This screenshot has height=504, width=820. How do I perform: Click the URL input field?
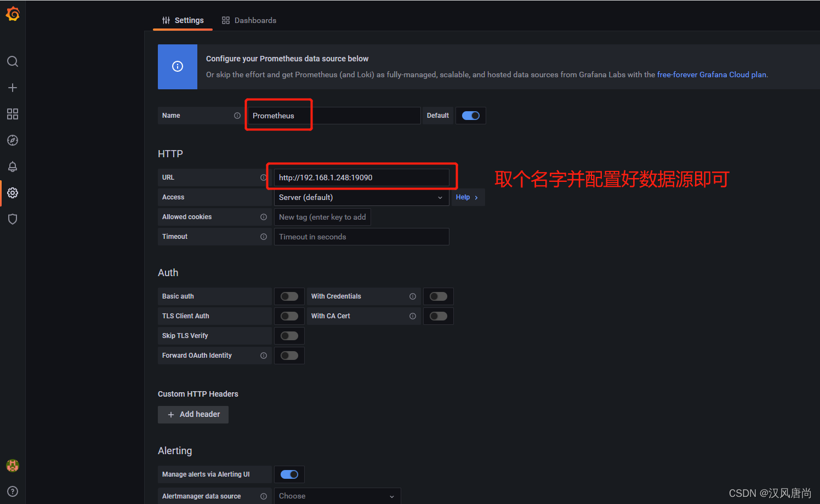[362, 177]
